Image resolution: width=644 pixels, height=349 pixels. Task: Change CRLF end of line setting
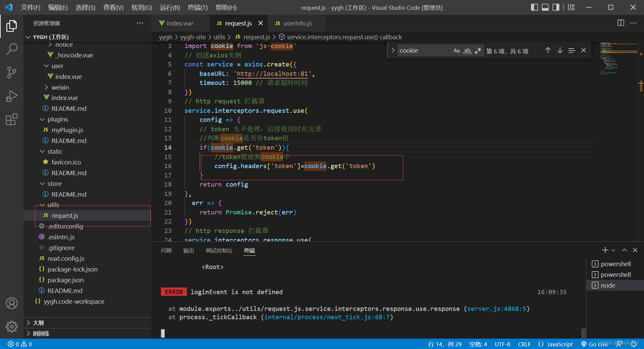pyautogui.click(x=524, y=344)
